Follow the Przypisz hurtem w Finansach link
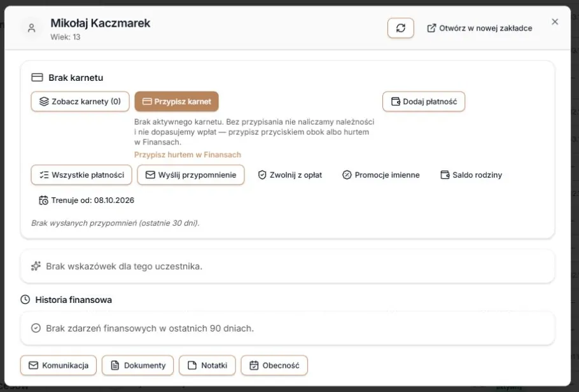The image size is (579, 392). (188, 155)
